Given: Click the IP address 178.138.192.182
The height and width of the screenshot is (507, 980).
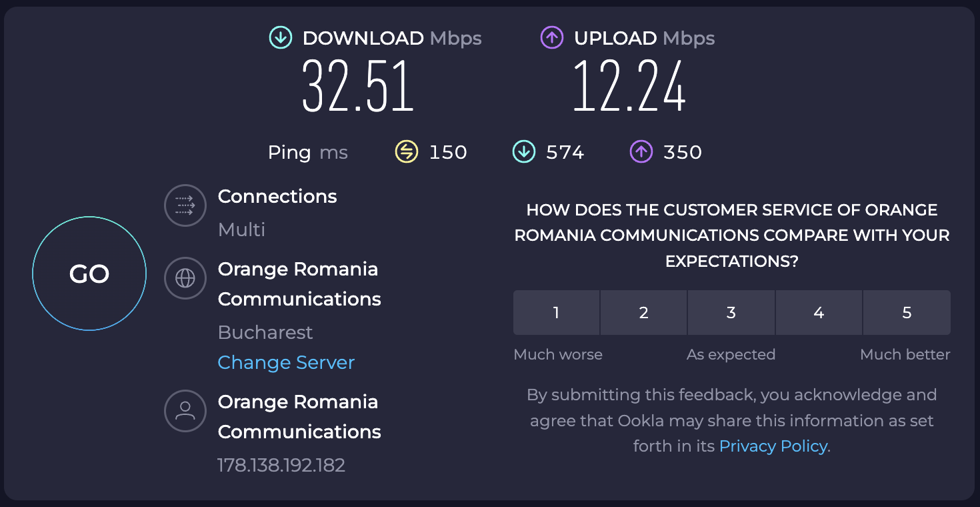Looking at the screenshot, I should pos(281,465).
